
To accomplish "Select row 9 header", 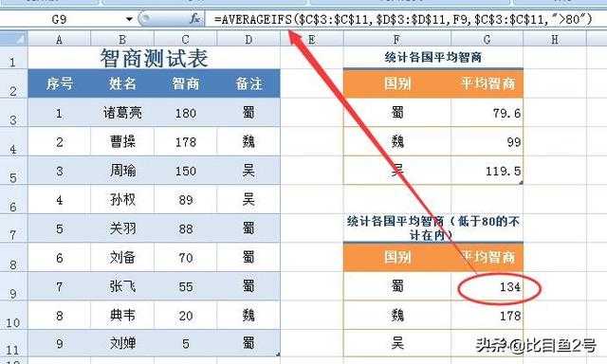I will point(13,286).
